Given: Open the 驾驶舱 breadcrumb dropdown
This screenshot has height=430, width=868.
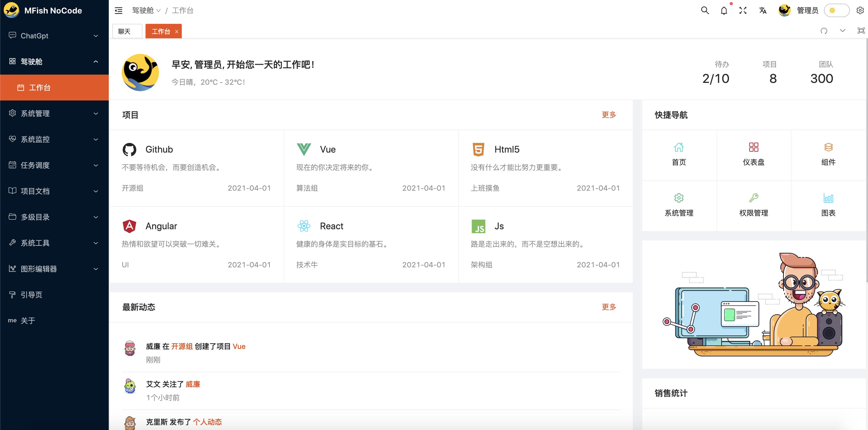Looking at the screenshot, I should click(146, 10).
